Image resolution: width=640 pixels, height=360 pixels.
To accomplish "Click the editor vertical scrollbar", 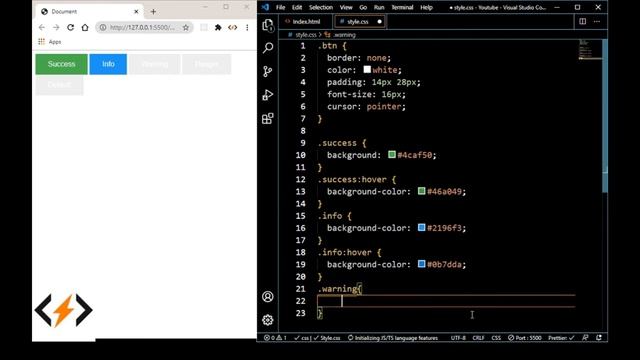I will [605, 115].
